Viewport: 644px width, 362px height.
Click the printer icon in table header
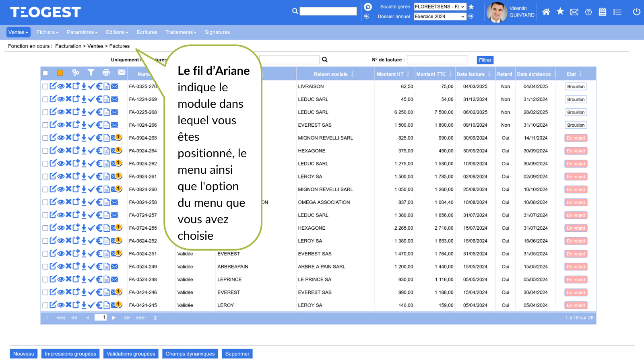(x=106, y=72)
